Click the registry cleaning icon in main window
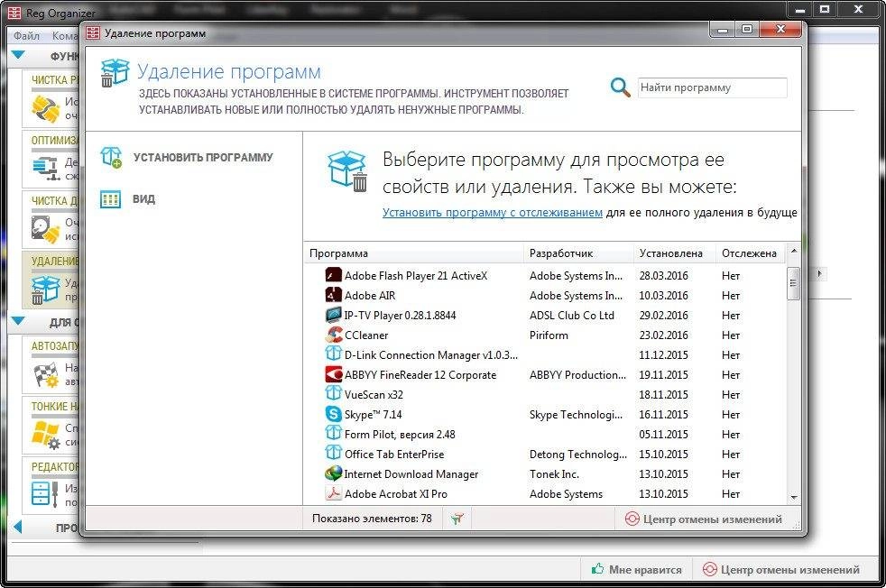 tap(45, 108)
